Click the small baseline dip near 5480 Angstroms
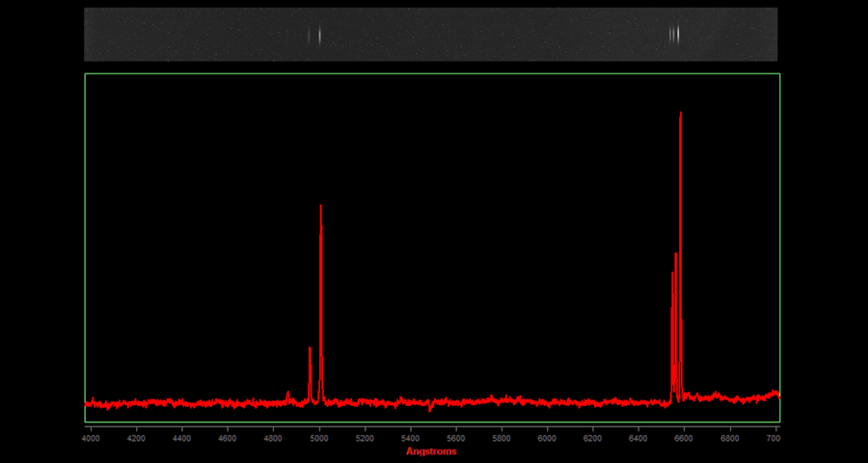The width and height of the screenshot is (868, 463). click(430, 408)
